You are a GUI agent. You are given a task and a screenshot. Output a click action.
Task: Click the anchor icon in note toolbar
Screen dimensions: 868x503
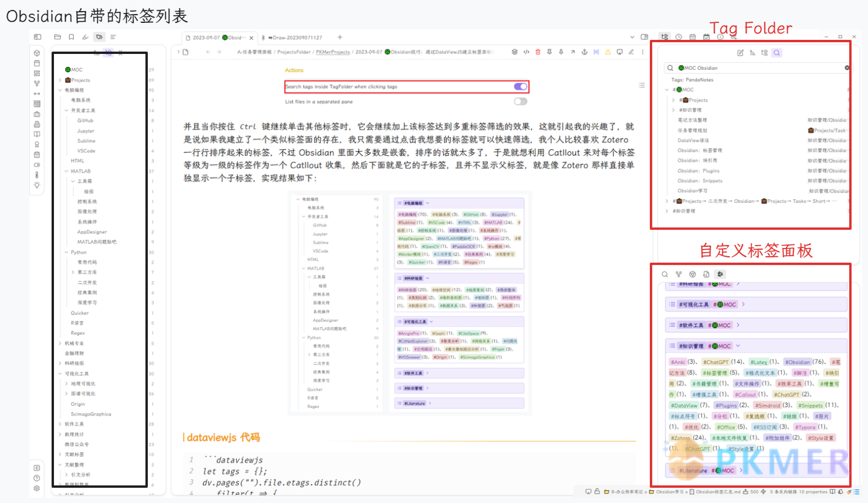[584, 52]
